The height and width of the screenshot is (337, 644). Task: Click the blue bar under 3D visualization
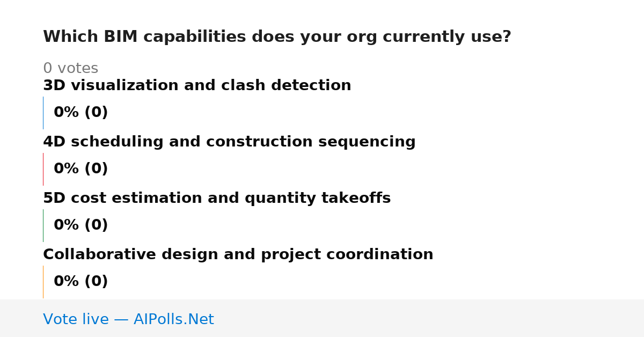(43, 113)
